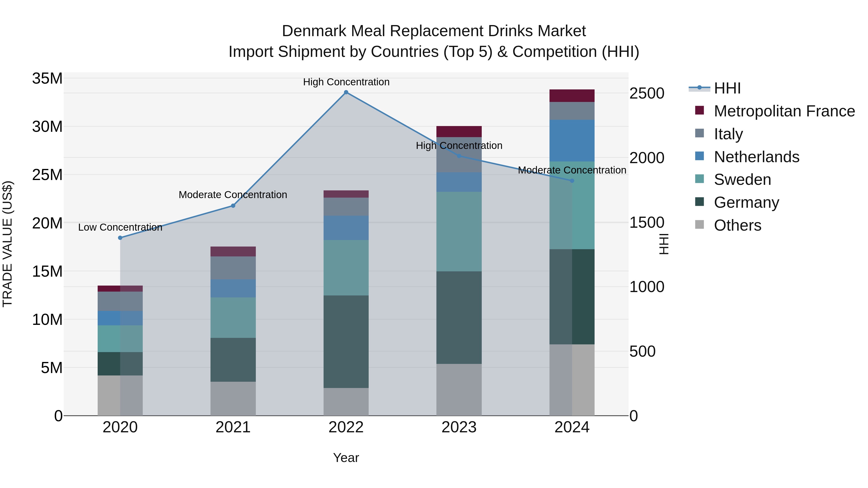Toggle Germany series in legend
The height and width of the screenshot is (488, 868).
(737, 202)
